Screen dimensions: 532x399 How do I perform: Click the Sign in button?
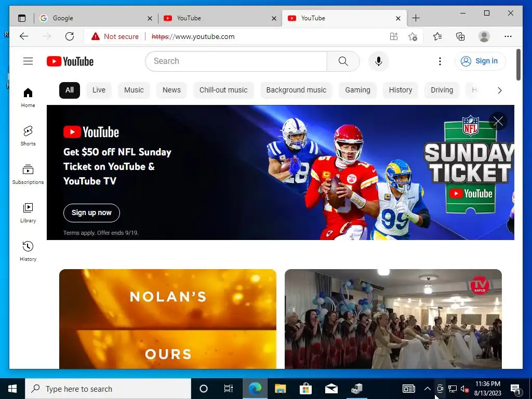point(480,61)
